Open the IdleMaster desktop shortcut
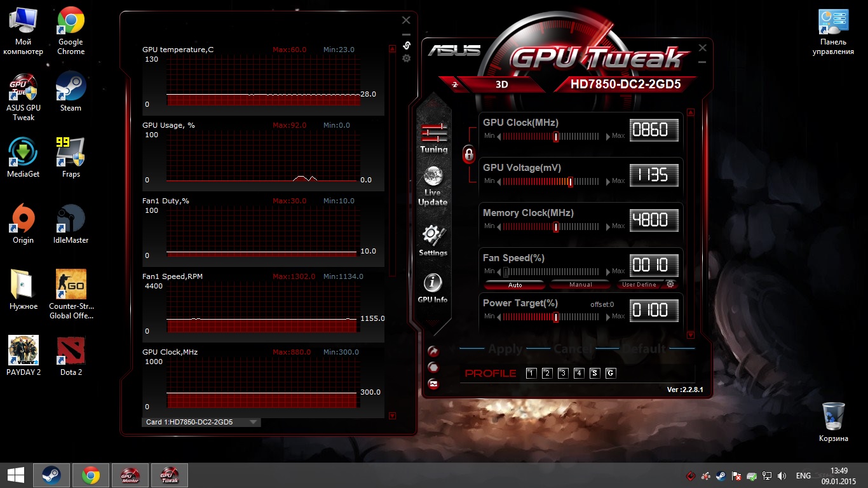Image resolution: width=868 pixels, height=488 pixels. tap(71, 224)
